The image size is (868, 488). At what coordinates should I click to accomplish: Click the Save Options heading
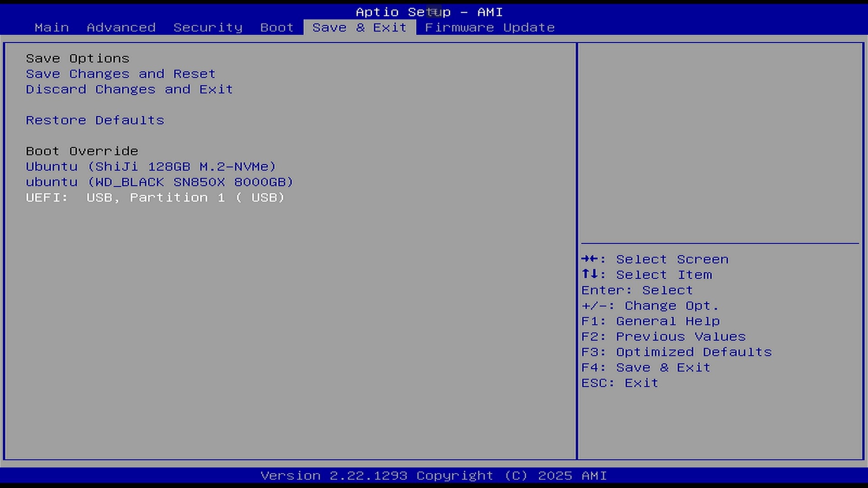(x=77, y=59)
